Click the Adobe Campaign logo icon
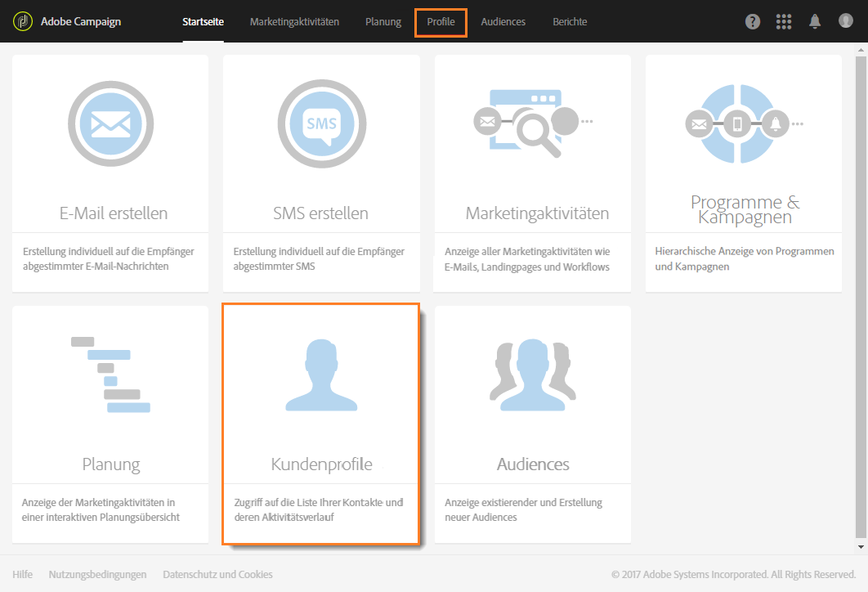 (23, 21)
